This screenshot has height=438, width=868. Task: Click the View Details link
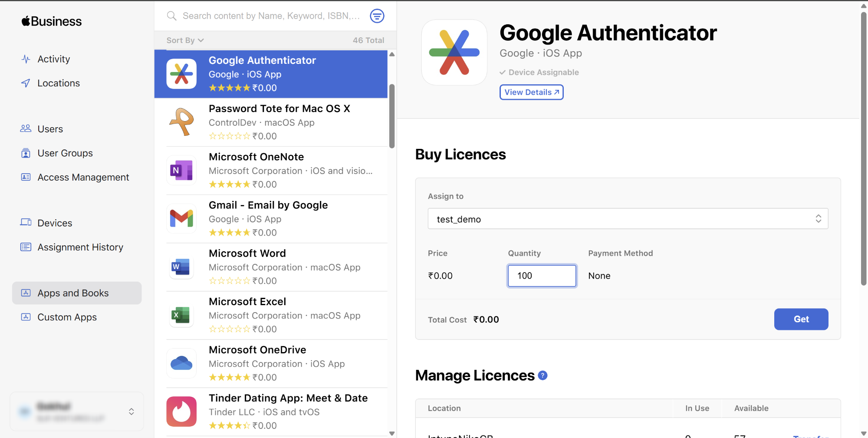pyautogui.click(x=532, y=92)
